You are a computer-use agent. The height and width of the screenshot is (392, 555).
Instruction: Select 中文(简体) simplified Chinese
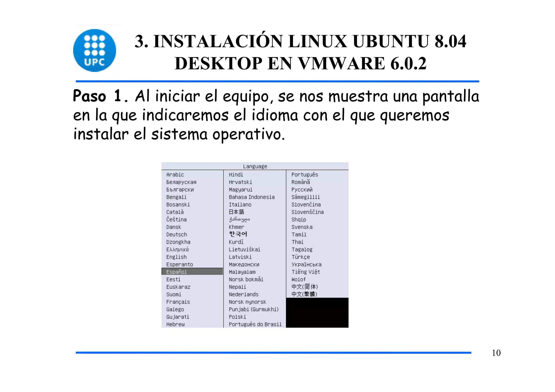[305, 287]
